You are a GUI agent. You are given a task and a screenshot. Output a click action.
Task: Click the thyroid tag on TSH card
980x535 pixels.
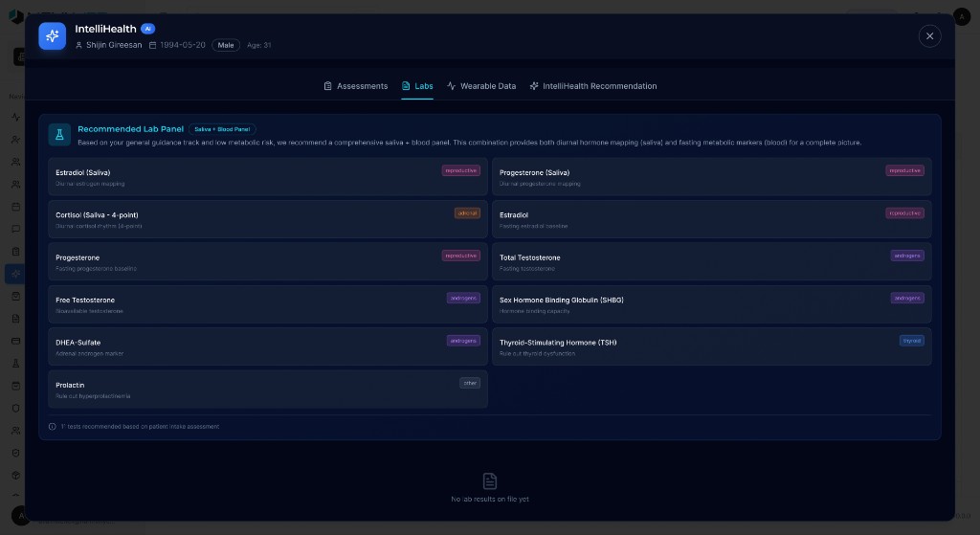(x=911, y=341)
